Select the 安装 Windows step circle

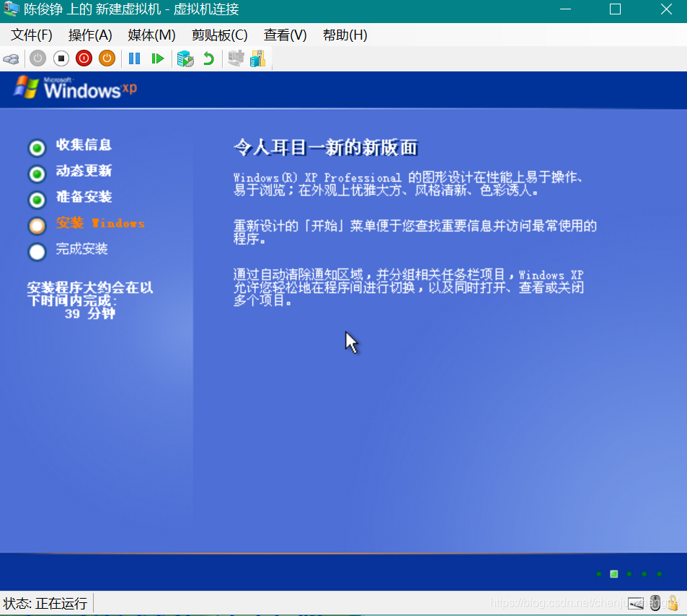[37, 225]
